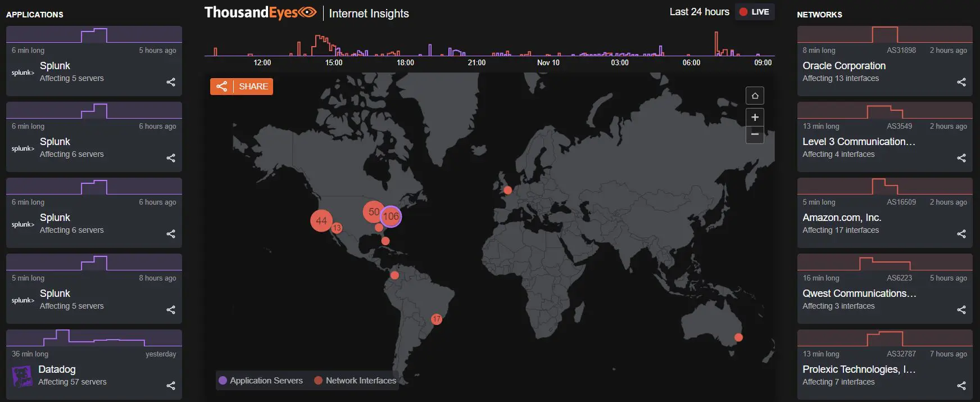Open the ThousandEyes logo link

[260, 12]
